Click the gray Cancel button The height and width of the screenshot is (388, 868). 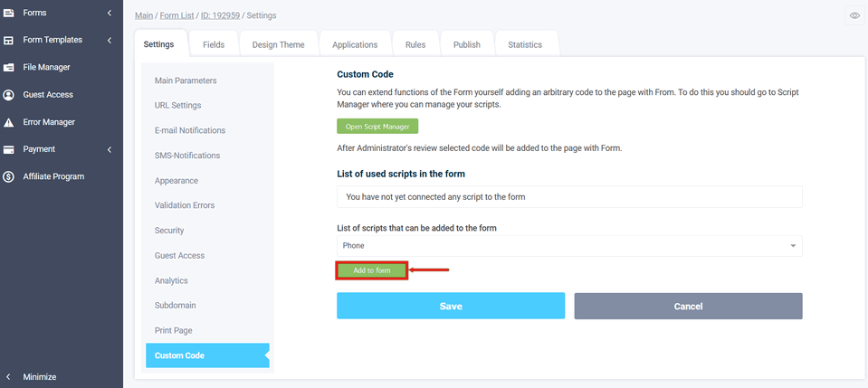(688, 306)
